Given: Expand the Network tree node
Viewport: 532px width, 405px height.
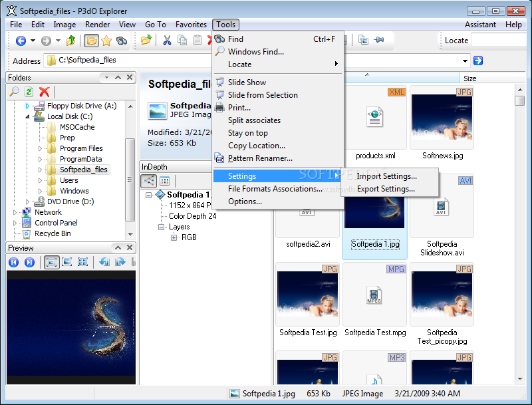Looking at the screenshot, I should [15, 212].
